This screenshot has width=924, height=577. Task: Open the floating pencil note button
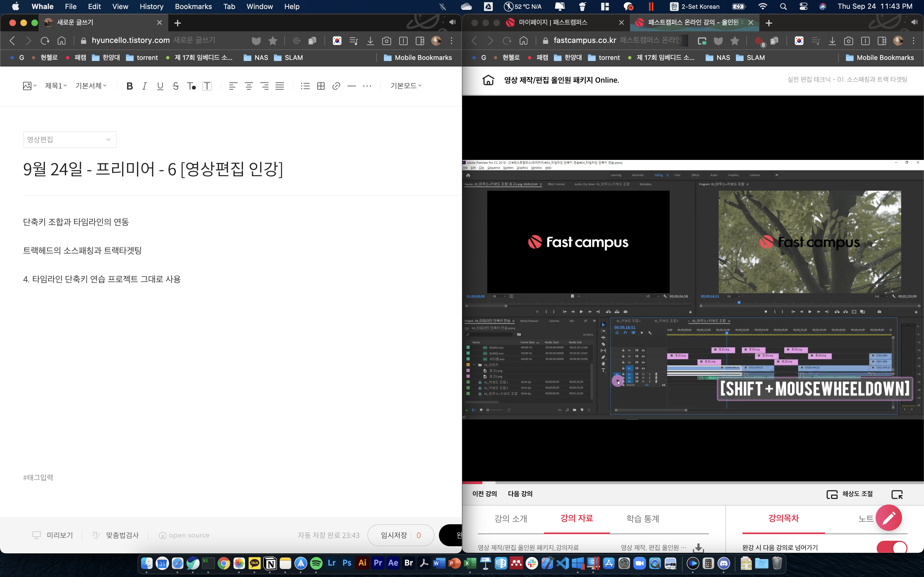889,517
